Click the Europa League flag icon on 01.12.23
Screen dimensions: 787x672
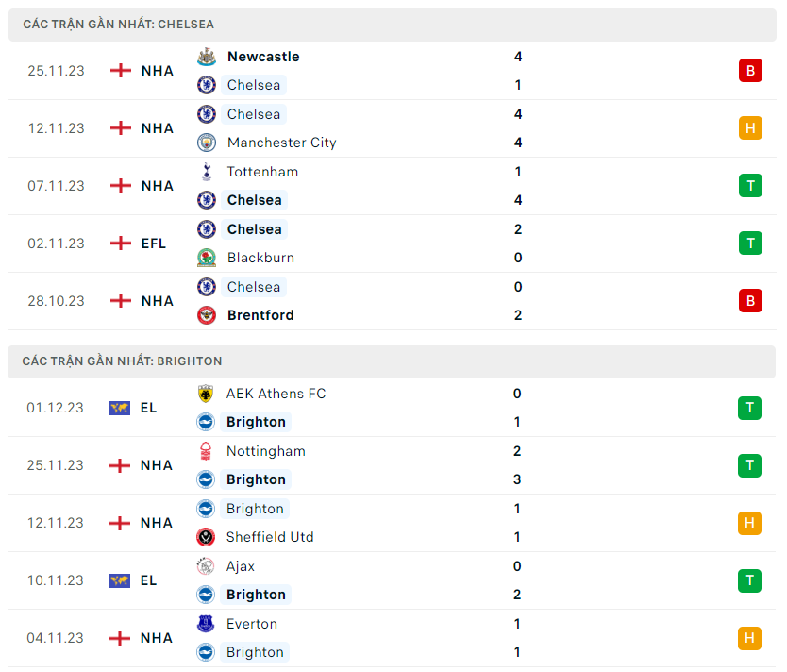(120, 408)
